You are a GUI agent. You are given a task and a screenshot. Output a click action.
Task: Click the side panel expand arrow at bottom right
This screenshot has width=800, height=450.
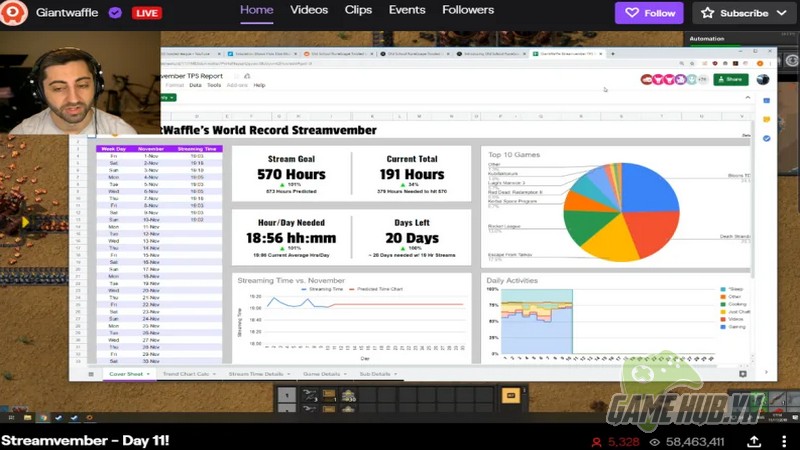(766, 372)
